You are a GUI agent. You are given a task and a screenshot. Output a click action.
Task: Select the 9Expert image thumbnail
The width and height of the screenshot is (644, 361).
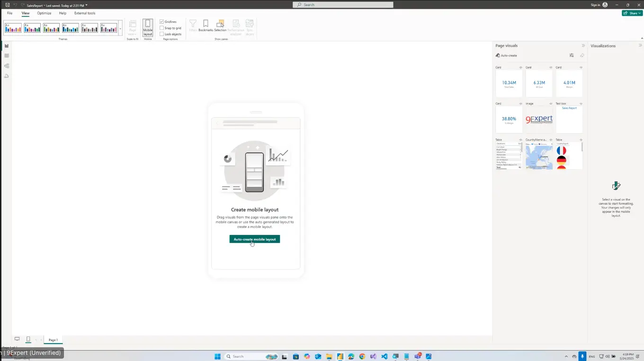[539, 119]
